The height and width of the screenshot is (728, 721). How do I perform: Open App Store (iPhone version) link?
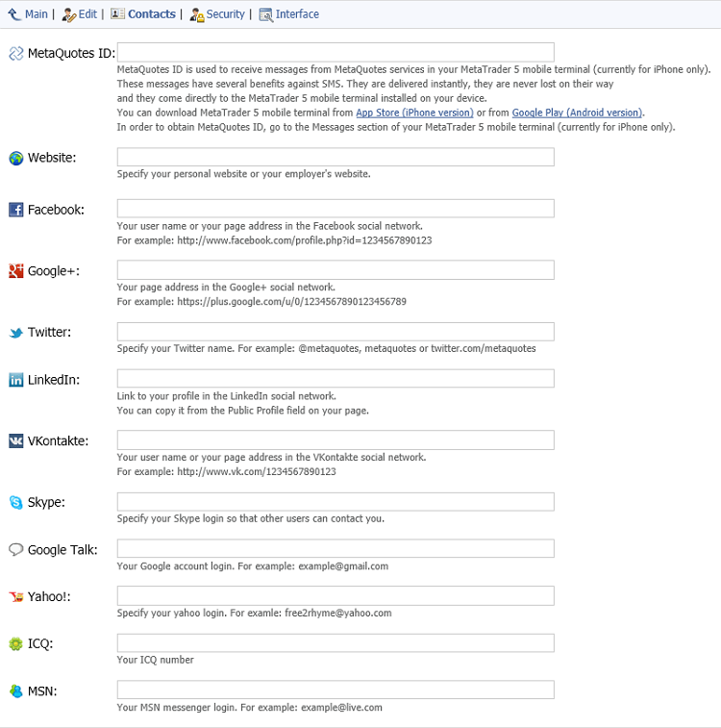(414, 113)
